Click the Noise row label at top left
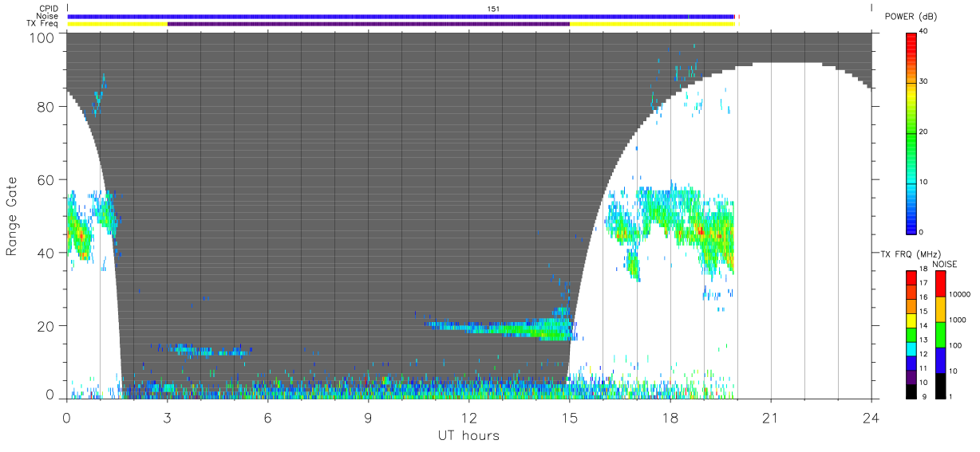The height and width of the screenshot is (452, 980). coord(48,16)
